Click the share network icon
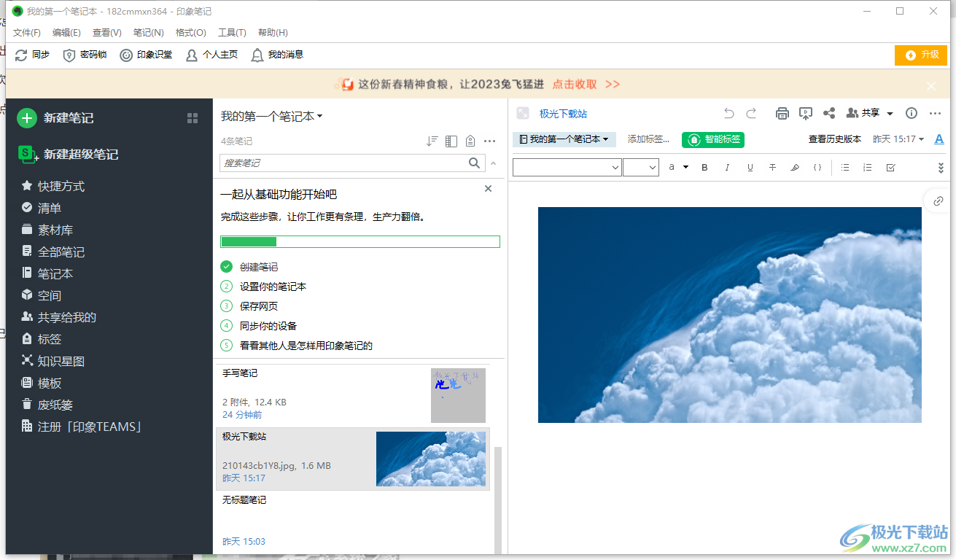Screen dimensions: 956x560 (x=829, y=113)
